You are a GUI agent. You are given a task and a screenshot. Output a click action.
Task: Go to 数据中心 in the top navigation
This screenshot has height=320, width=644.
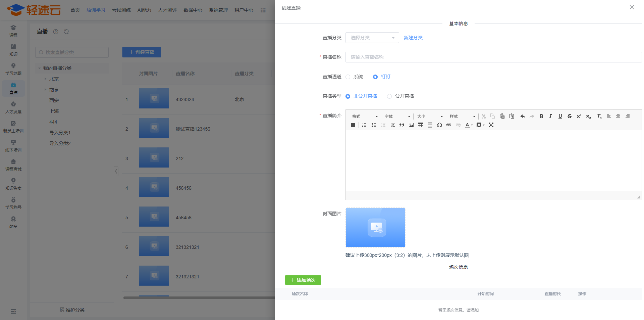click(193, 10)
